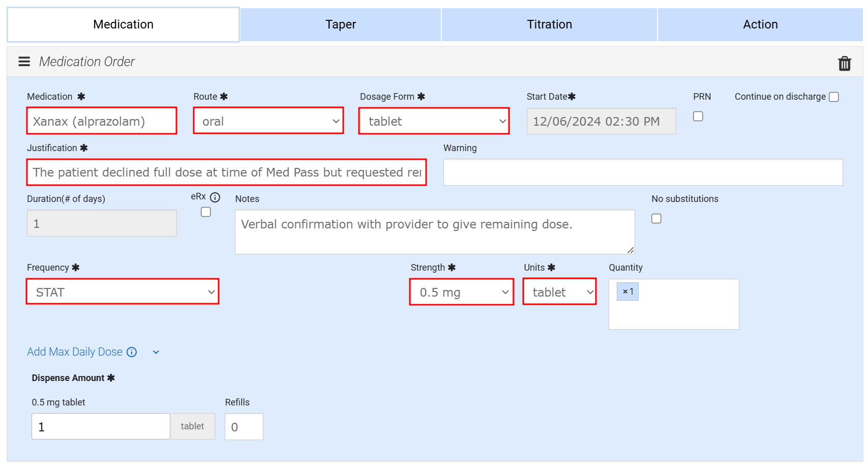Open the Frequency dropdown set to STAT

coord(123,292)
